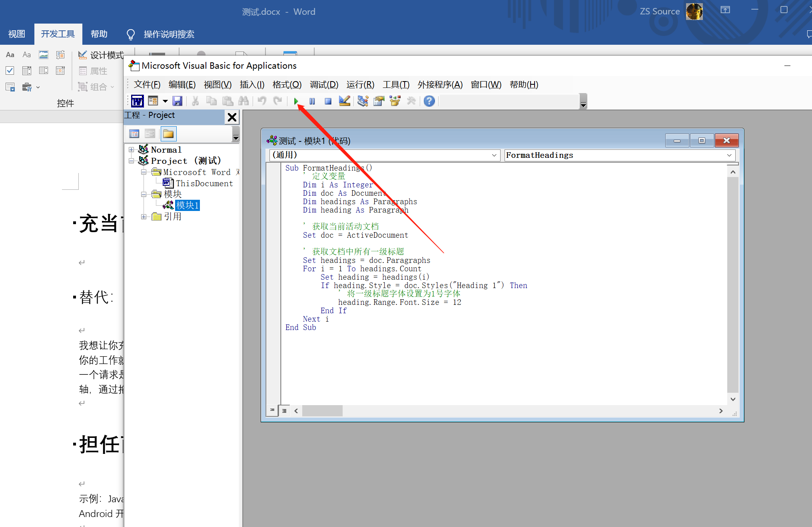The width and height of the screenshot is (812, 527).
Task: Click the pause (break) toolbar icon
Action: [x=312, y=101]
